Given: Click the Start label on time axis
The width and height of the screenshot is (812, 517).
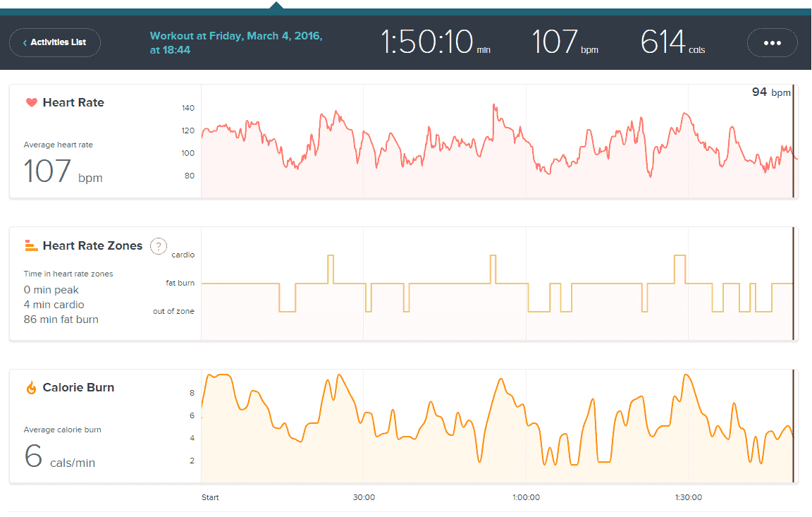Looking at the screenshot, I should tap(210, 497).
